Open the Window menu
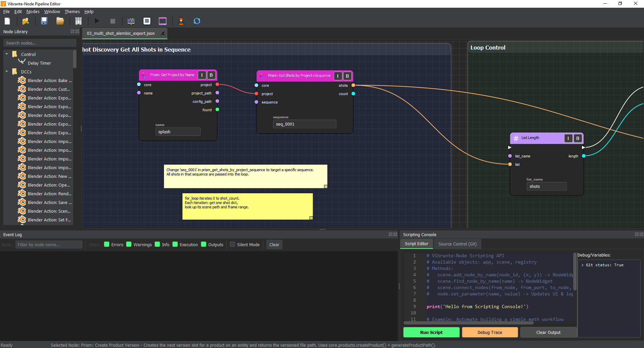The width and height of the screenshot is (644, 348). pyautogui.click(x=52, y=11)
